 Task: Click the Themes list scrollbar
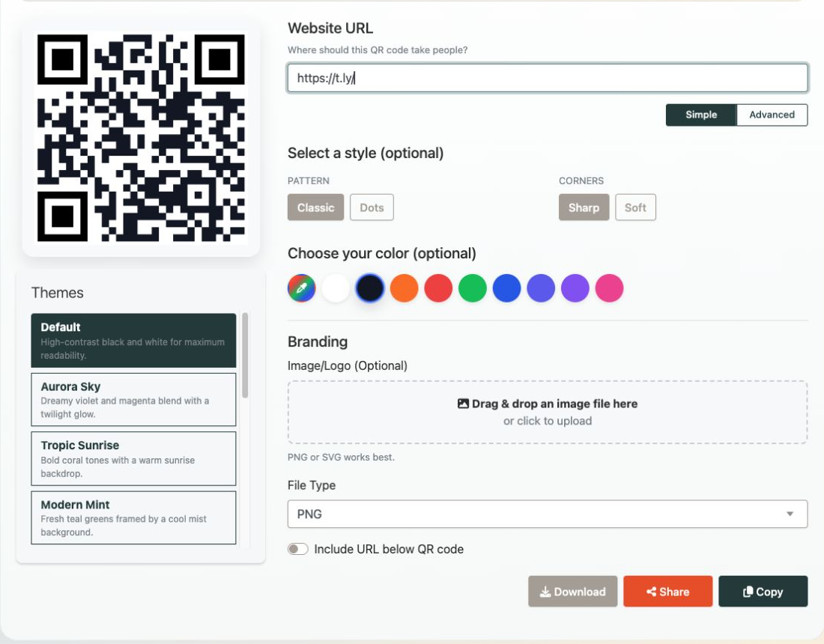pyautogui.click(x=245, y=356)
